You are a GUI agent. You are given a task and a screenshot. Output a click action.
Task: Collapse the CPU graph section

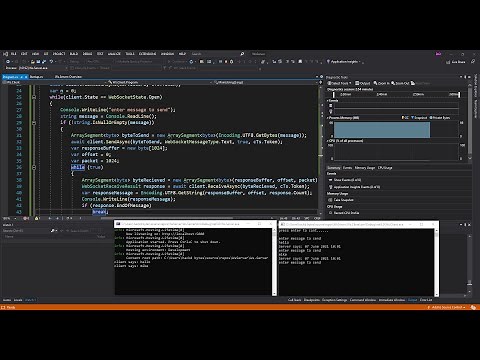[x=328, y=141]
